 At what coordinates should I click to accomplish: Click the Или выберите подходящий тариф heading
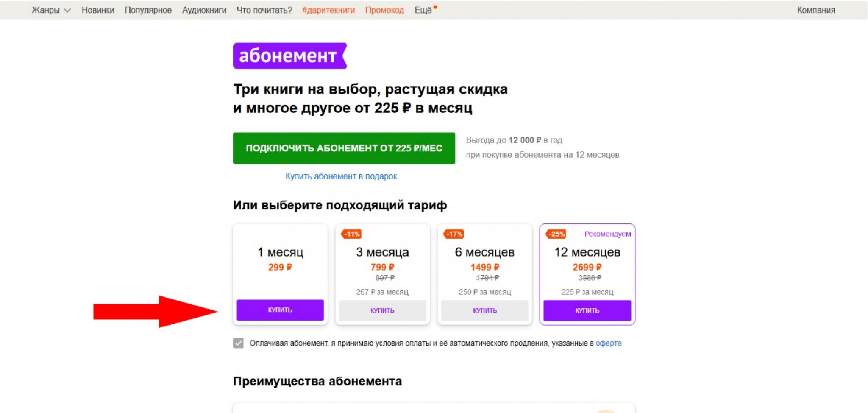point(340,205)
